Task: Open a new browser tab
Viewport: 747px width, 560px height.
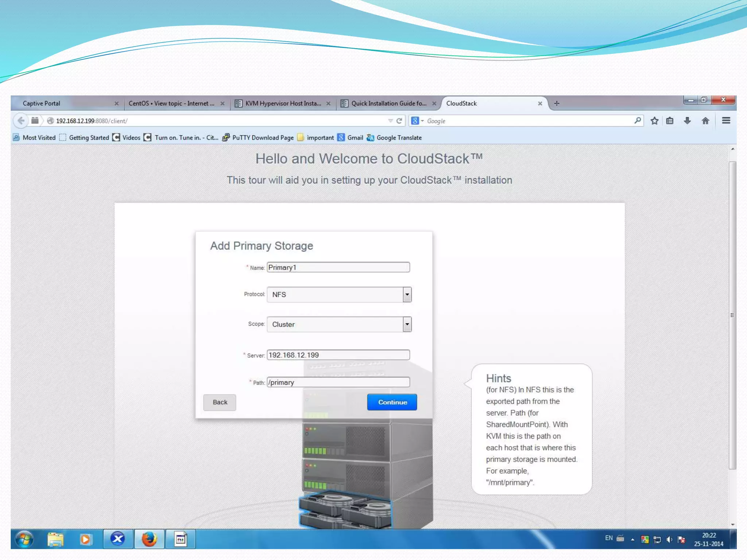Action: pyautogui.click(x=557, y=104)
